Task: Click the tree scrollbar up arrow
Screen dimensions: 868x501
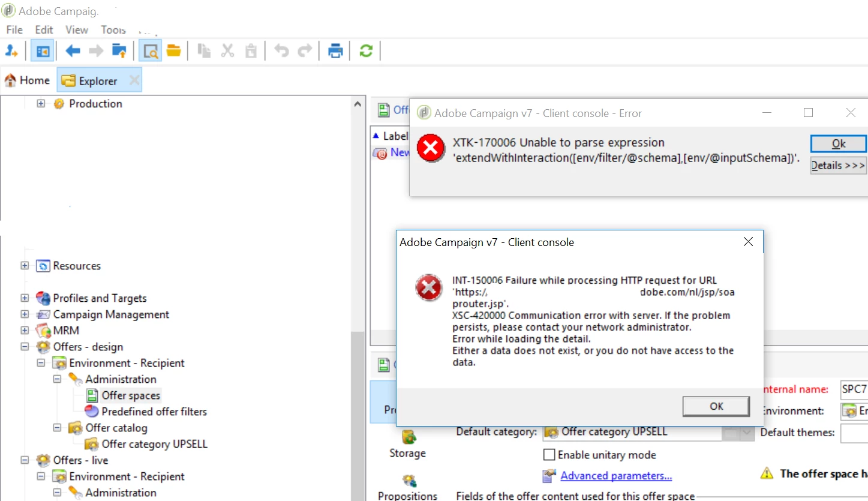Action: click(358, 104)
